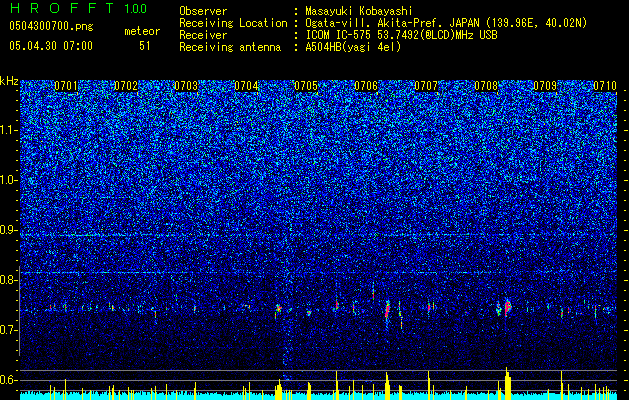
Task: Click the date stamp 05.04.30 07:00
Action: [51, 46]
